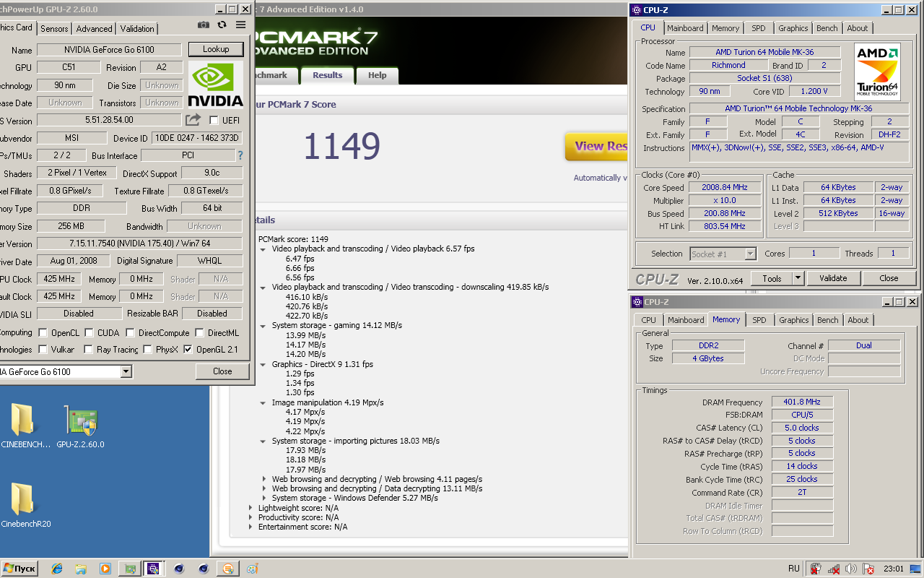Toggle the Vulkan checkbox

tap(43, 350)
